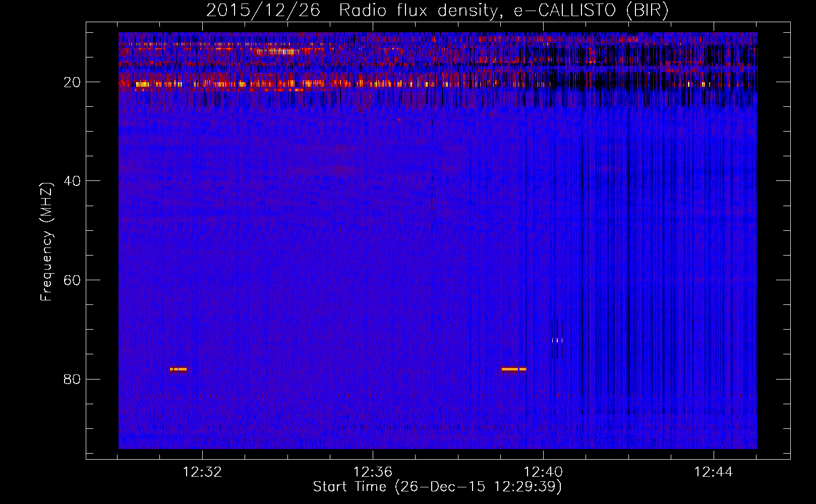This screenshot has width=816, height=504.
Task: Click the 60 frequency tick label
Action: coord(72,280)
